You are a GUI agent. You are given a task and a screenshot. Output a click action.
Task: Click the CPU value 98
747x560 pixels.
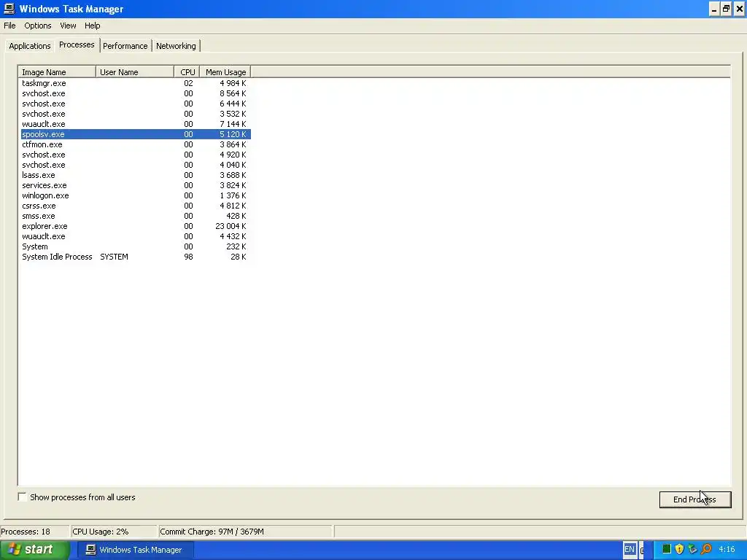(x=189, y=257)
